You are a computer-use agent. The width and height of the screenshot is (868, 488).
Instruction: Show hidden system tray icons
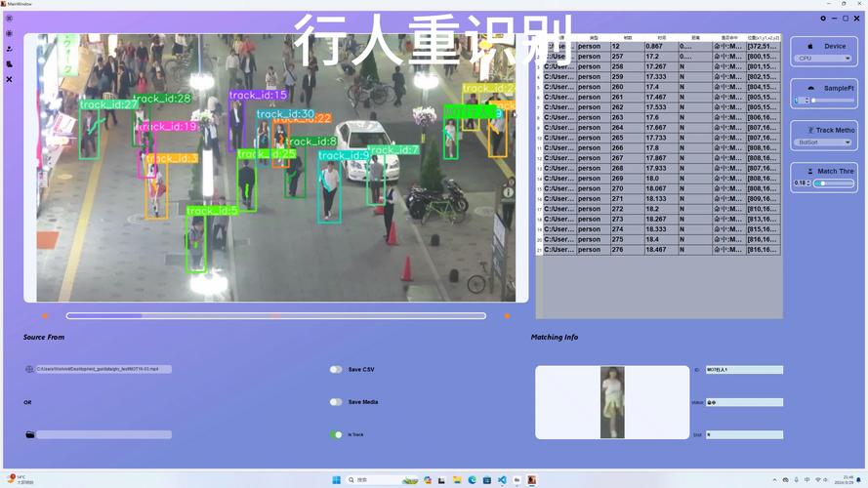(x=774, y=479)
